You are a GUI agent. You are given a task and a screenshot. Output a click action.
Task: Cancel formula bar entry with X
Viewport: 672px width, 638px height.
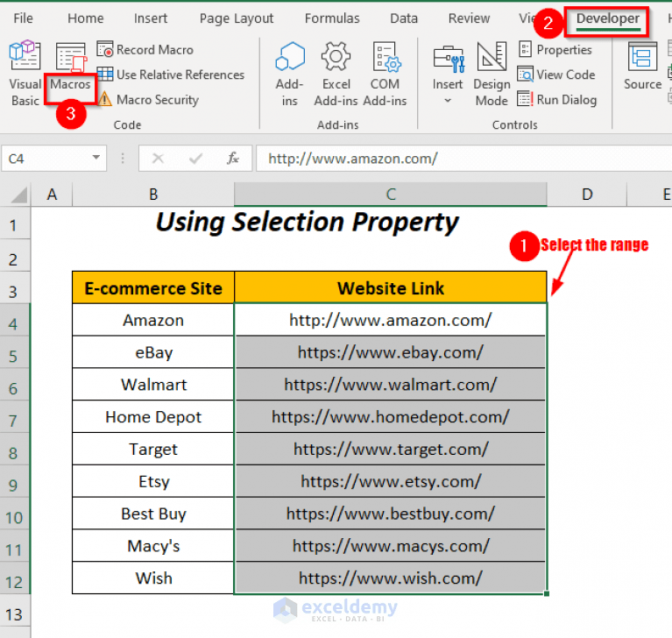158,159
